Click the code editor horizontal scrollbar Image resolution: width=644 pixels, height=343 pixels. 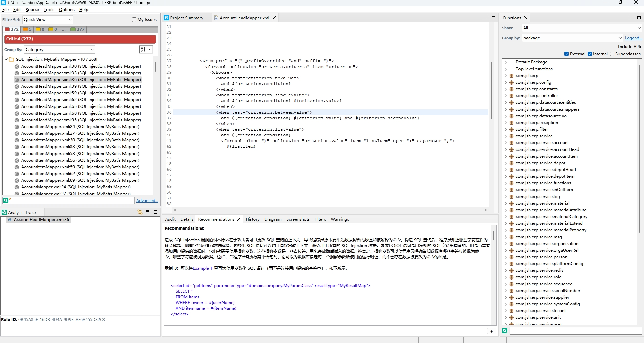point(329,210)
